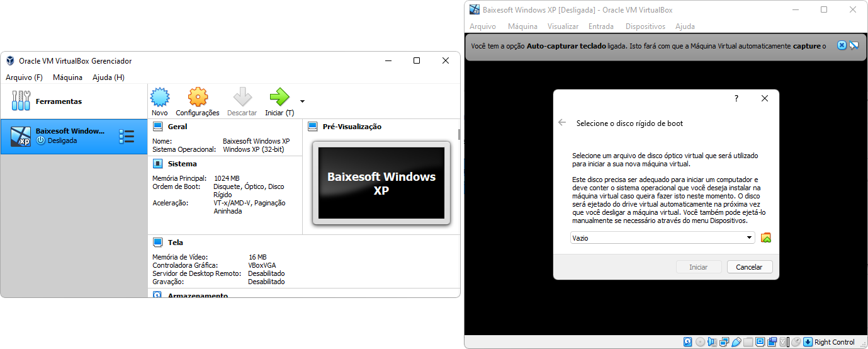Open Máquina menu in the VM window
The width and height of the screenshot is (868, 349).
coord(522,26)
